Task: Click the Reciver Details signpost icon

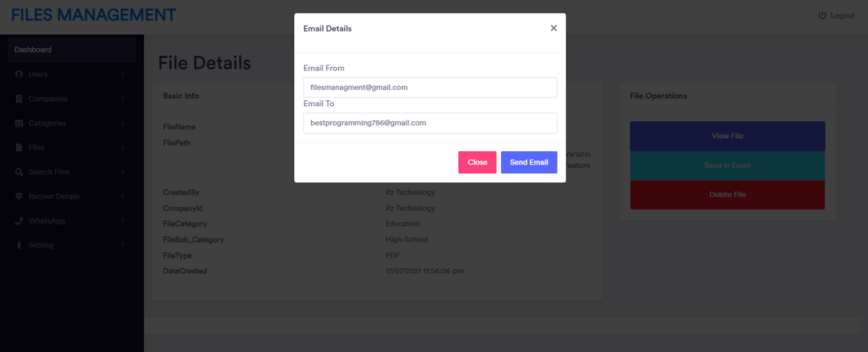Action: pyautogui.click(x=19, y=196)
